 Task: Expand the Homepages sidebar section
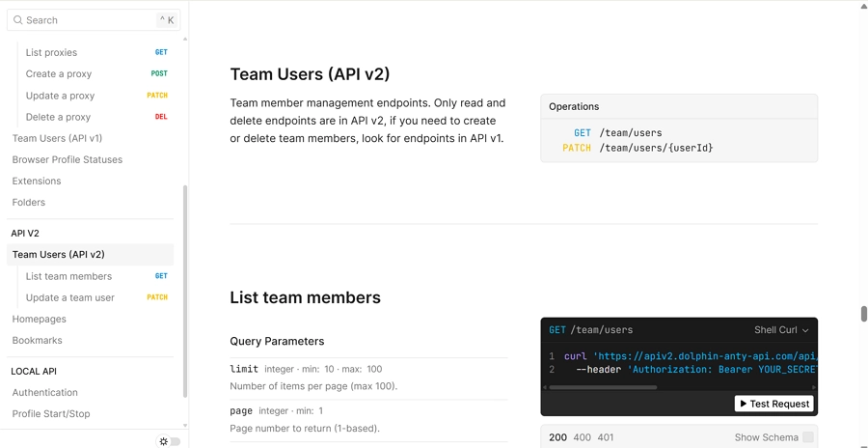tap(40, 319)
